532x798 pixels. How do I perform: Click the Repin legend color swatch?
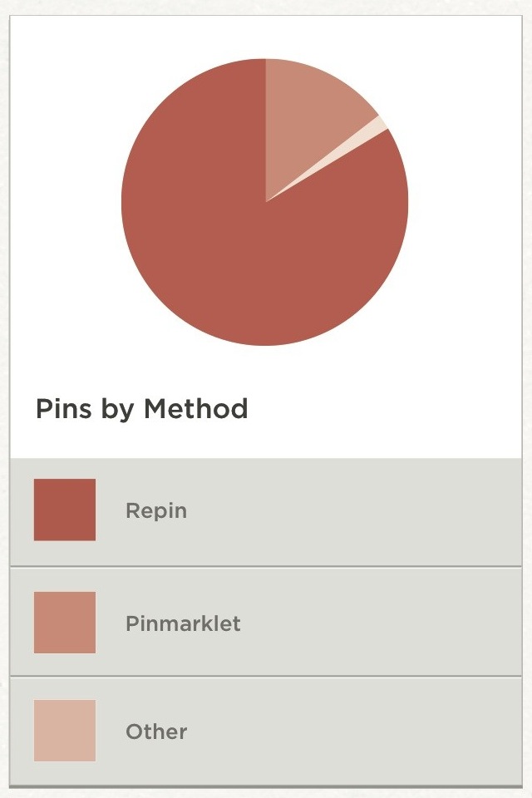pyautogui.click(x=65, y=510)
